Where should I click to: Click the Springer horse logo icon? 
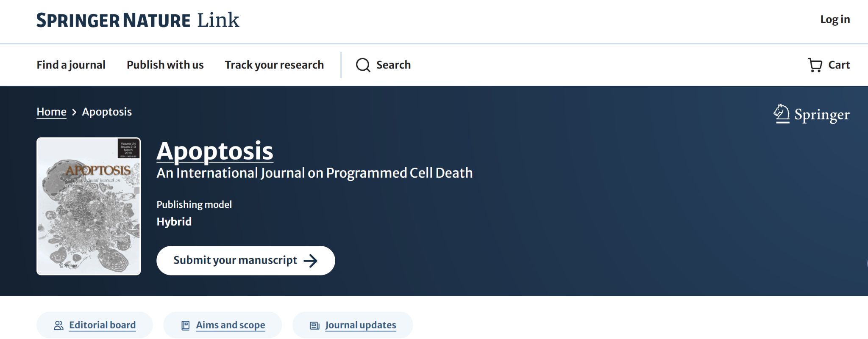click(x=781, y=114)
